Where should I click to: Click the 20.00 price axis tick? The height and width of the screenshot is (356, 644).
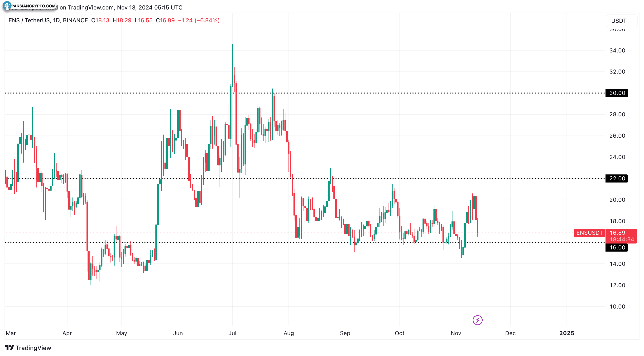(x=617, y=200)
